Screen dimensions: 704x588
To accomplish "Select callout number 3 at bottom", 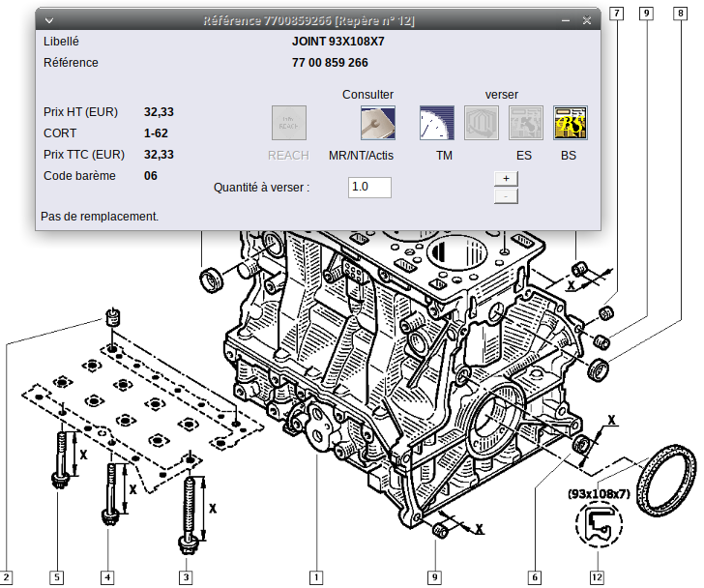I will click(x=186, y=577).
